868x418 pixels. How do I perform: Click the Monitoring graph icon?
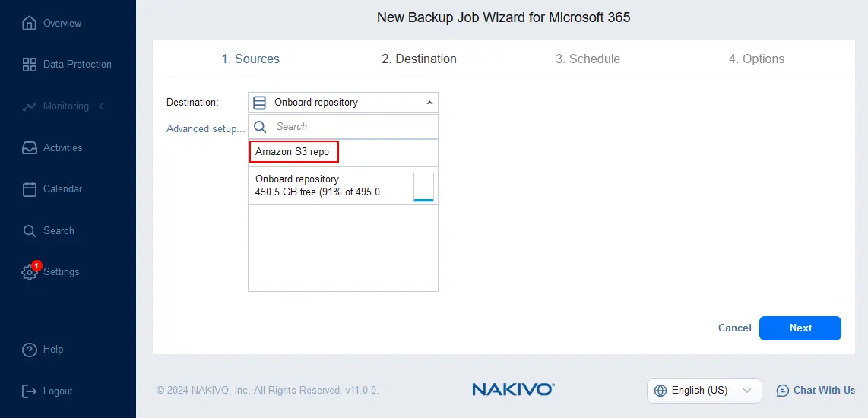(x=30, y=106)
